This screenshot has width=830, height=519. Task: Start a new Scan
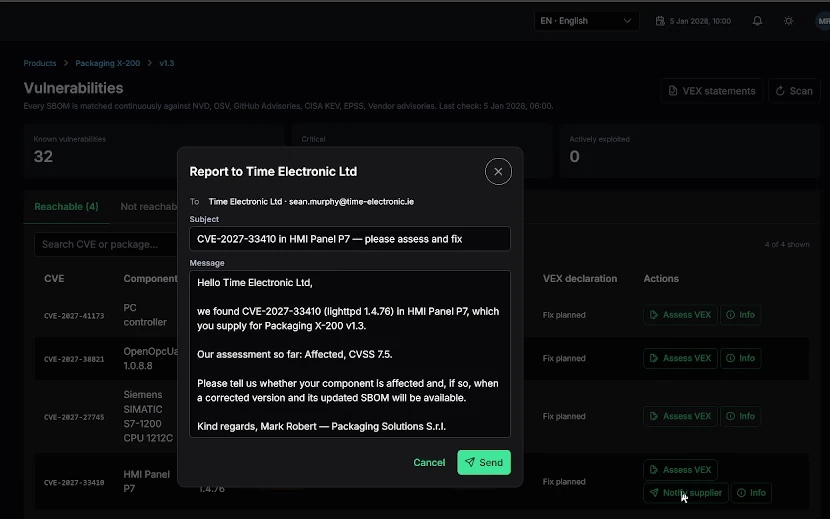794,91
